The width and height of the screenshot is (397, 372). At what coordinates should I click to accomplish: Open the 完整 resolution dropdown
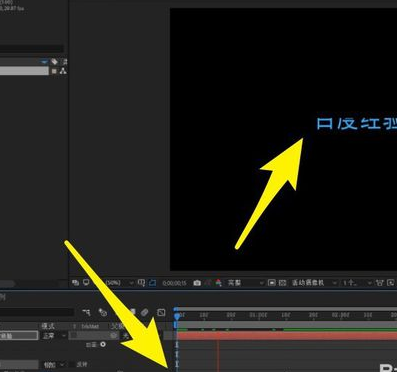coord(246,283)
